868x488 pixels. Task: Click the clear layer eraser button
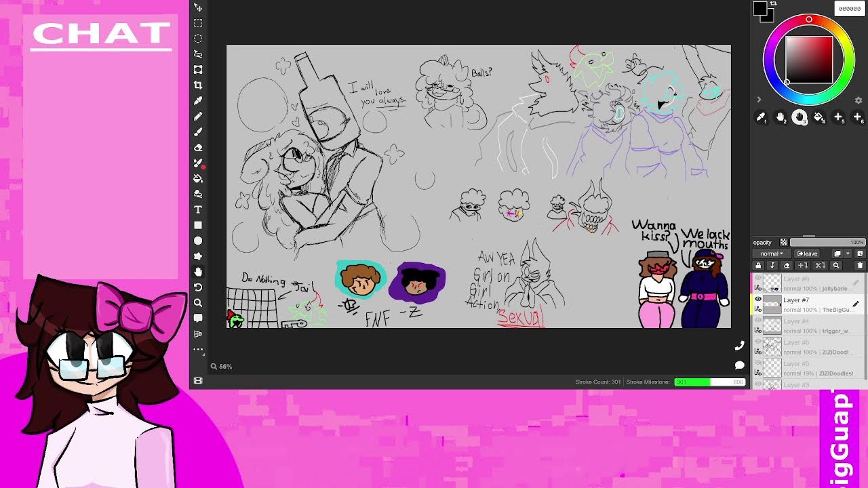(x=787, y=266)
